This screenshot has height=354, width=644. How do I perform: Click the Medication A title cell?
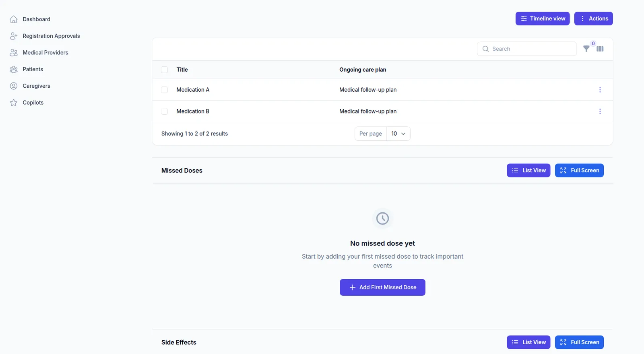[x=193, y=90]
